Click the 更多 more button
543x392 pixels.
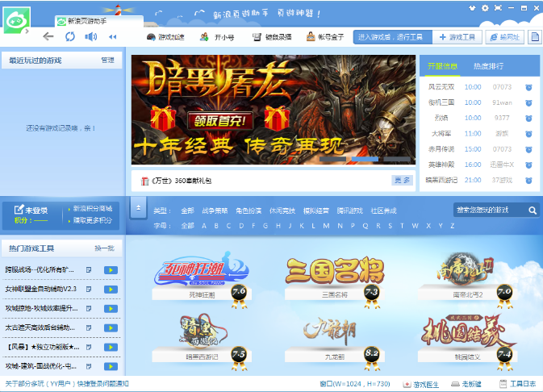pyautogui.click(x=402, y=181)
